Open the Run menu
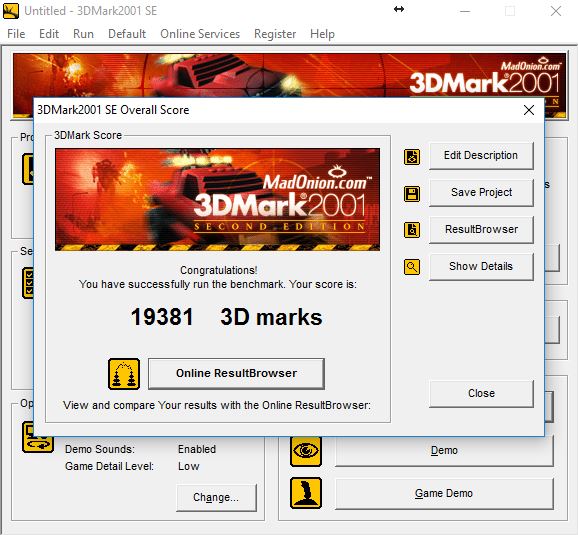Screen dimensions: 578x535 coord(83,34)
